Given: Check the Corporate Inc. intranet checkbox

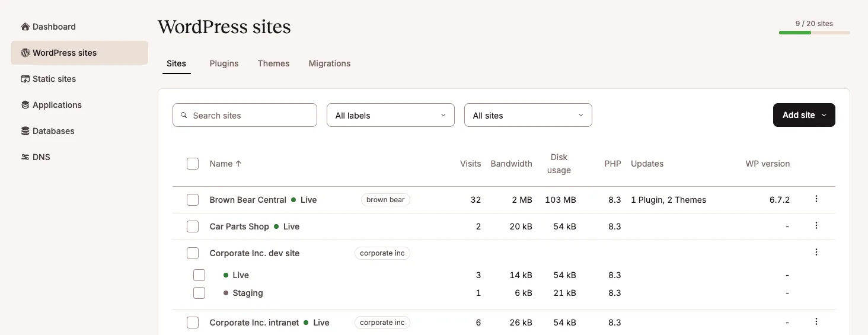Looking at the screenshot, I should point(193,323).
